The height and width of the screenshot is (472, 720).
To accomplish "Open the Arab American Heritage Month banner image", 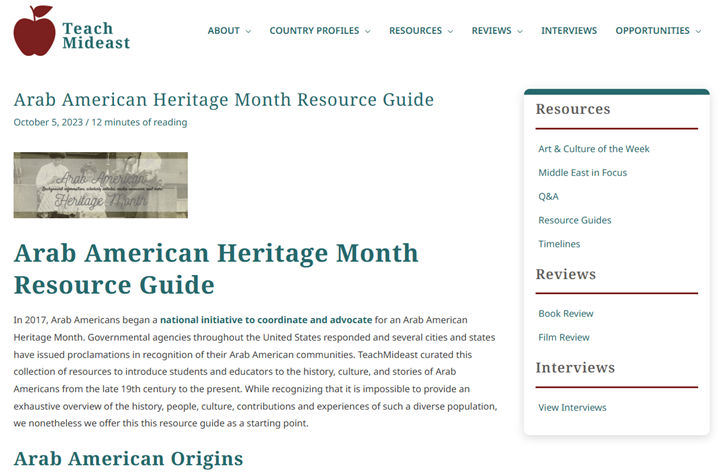I will (101, 185).
